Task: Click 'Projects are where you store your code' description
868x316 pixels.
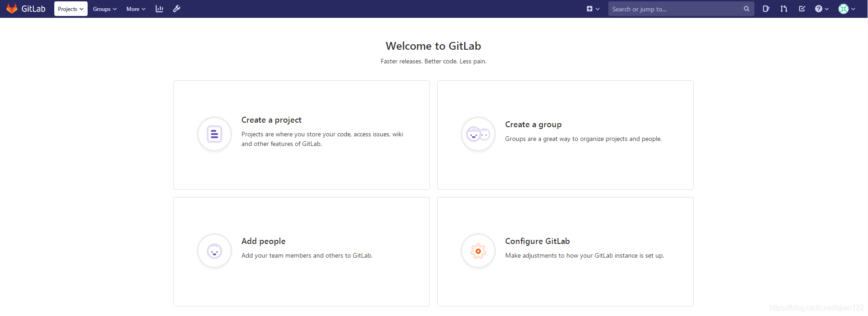Action: pyautogui.click(x=322, y=139)
